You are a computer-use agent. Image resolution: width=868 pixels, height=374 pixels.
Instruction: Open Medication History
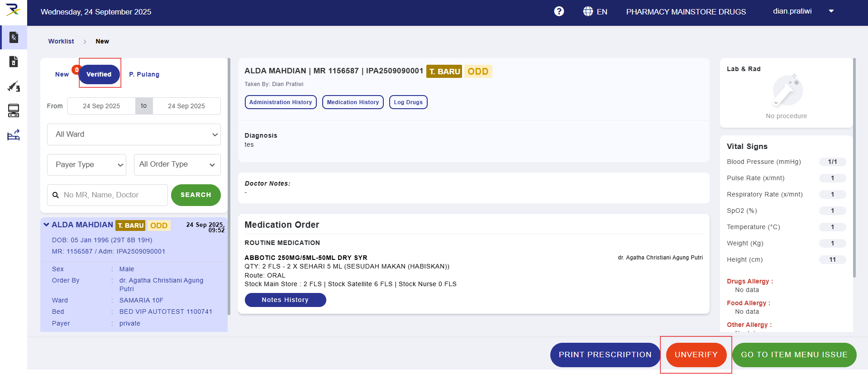[x=353, y=102]
